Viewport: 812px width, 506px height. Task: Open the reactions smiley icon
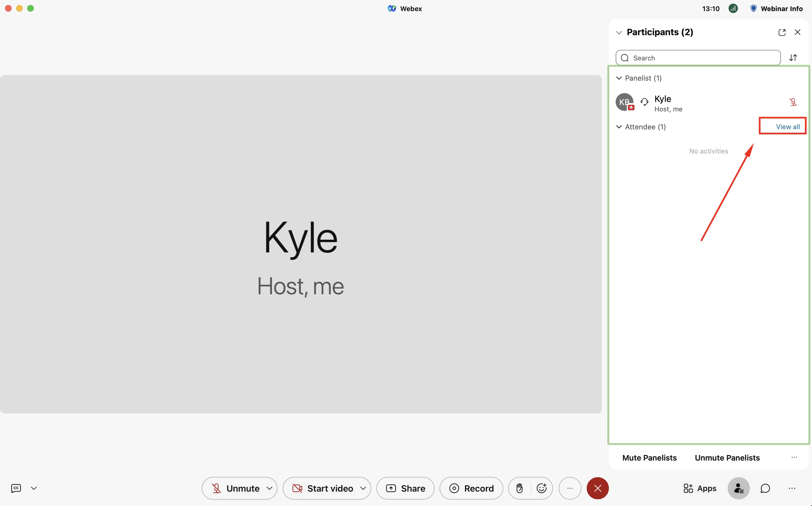(x=541, y=488)
